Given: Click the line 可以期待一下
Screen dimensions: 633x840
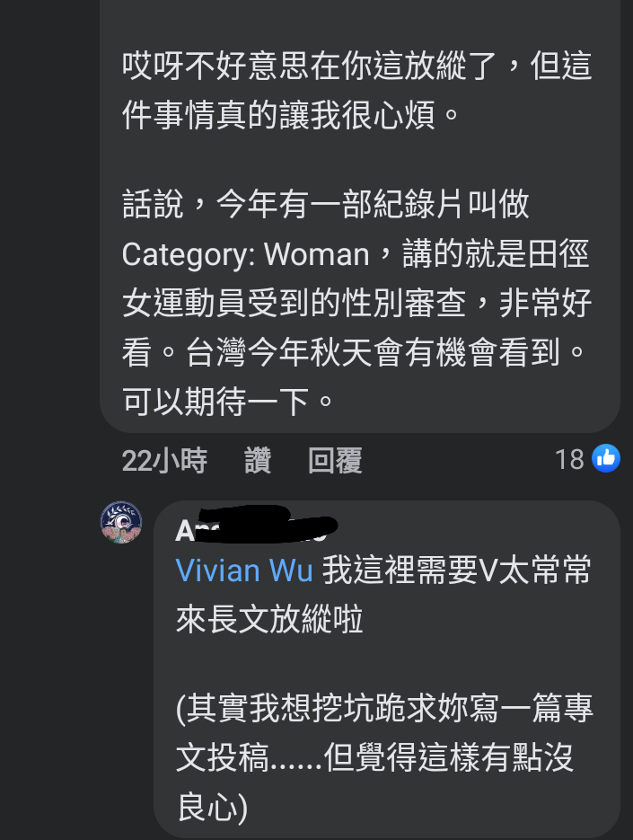Looking at the screenshot, I should 228,402.
